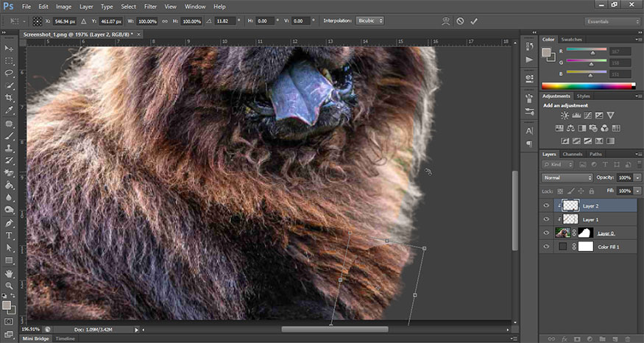Add a Channel Mixer adjustment

(x=604, y=129)
